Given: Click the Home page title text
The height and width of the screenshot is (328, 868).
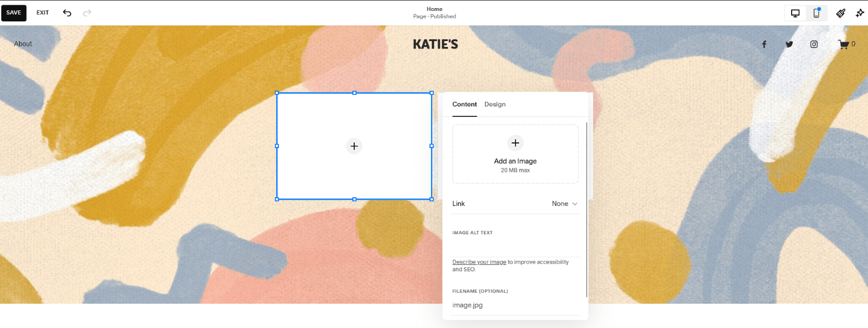Looking at the screenshot, I should click(x=435, y=9).
